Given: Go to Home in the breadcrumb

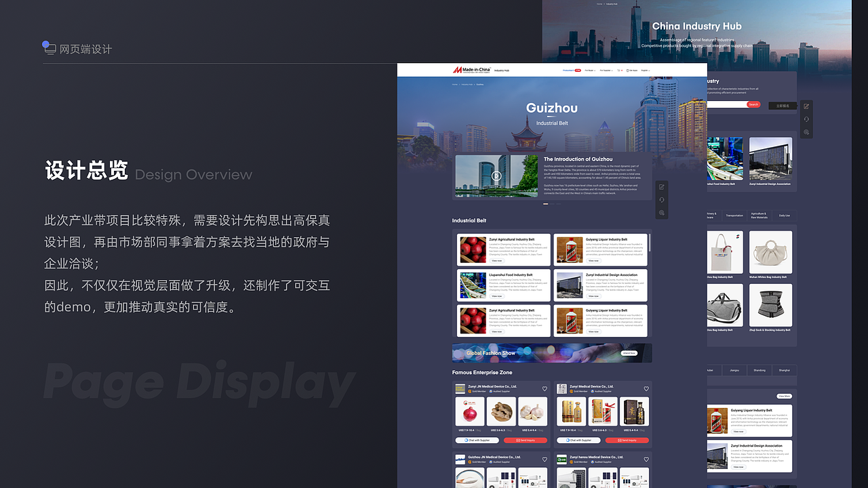Looking at the screenshot, I should [455, 85].
